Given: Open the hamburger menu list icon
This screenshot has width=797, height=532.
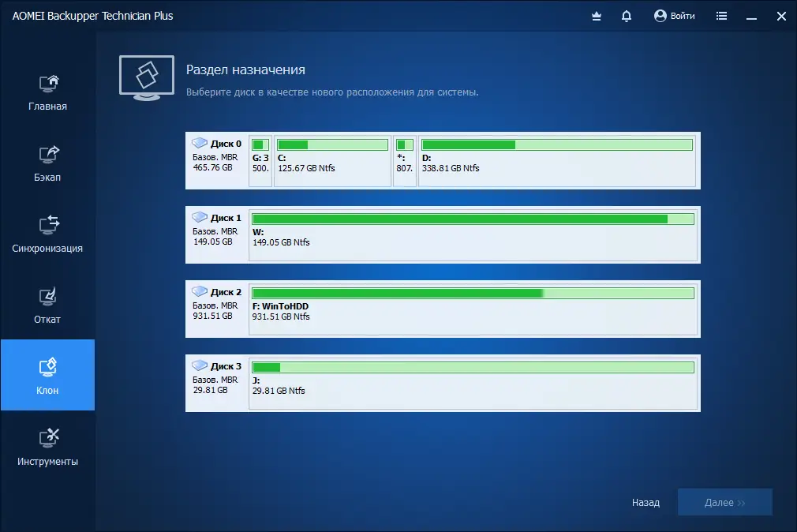Looking at the screenshot, I should click(x=721, y=17).
